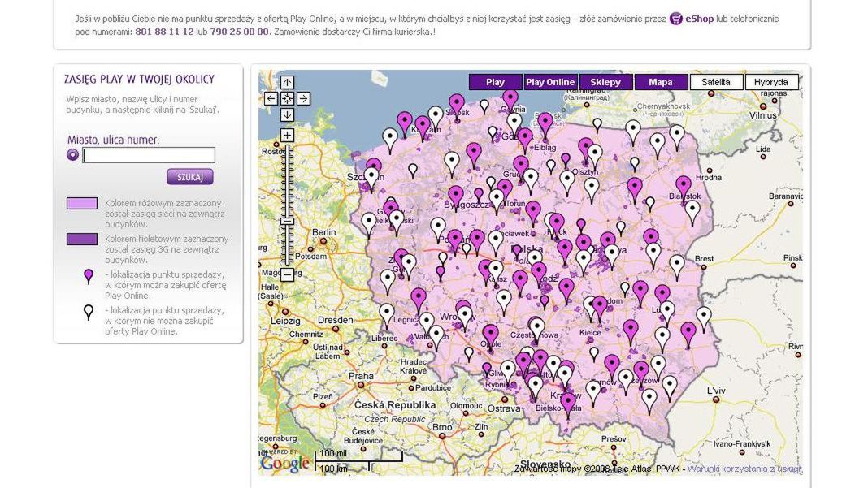The height and width of the screenshot is (488, 868).
Task: Click the zoom slider handle
Action: pos(286,220)
